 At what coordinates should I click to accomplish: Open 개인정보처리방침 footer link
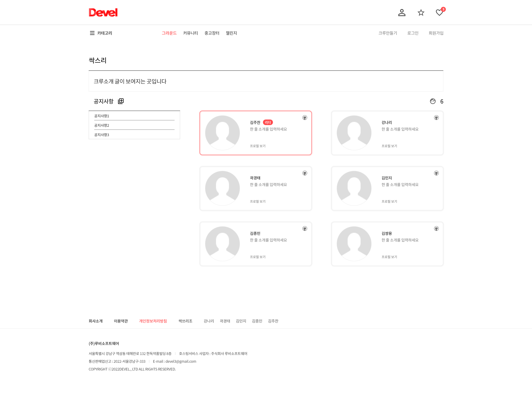pyautogui.click(x=153, y=321)
